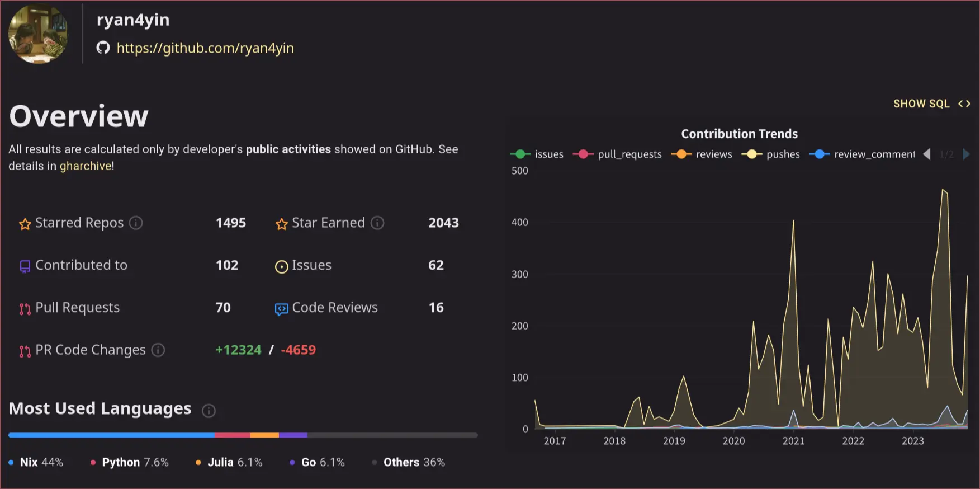Click the GitHub octocat icon

(103, 48)
